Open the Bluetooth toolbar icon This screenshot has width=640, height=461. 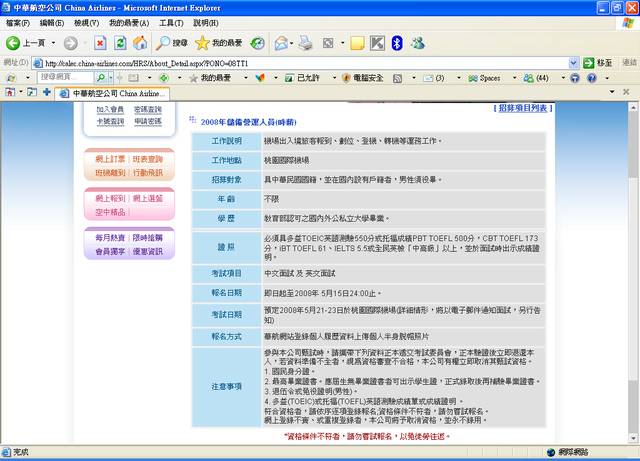pos(397,43)
